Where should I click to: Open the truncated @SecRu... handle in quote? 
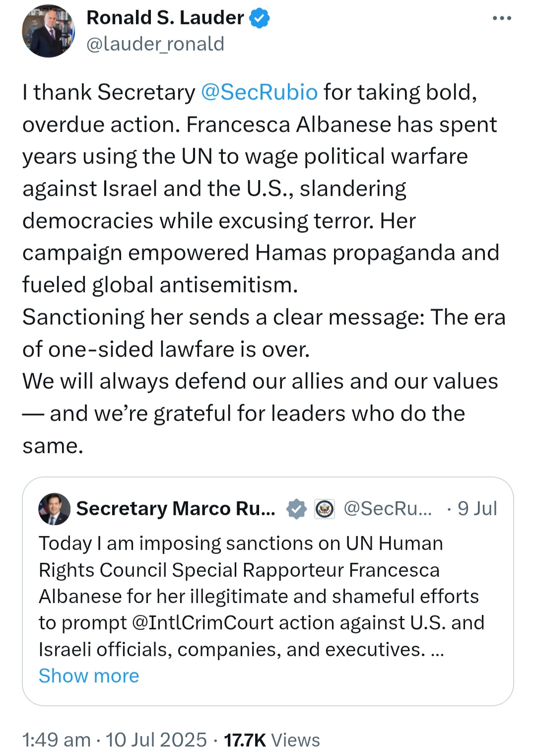(388, 508)
